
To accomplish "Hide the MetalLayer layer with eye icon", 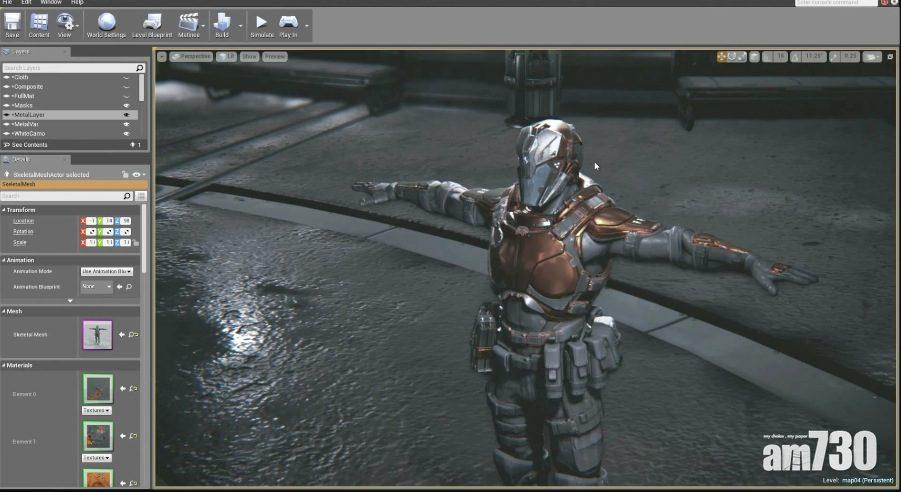I will [126, 115].
